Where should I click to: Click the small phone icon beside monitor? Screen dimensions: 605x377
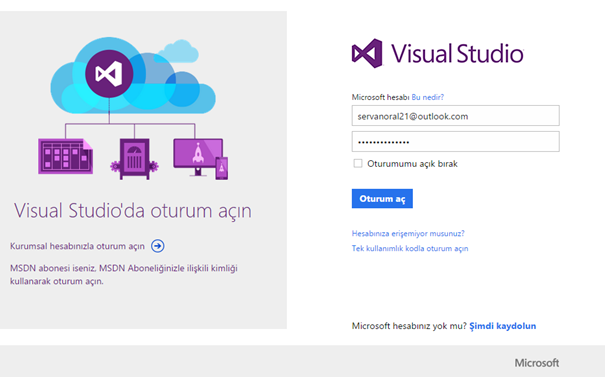pos(221,168)
